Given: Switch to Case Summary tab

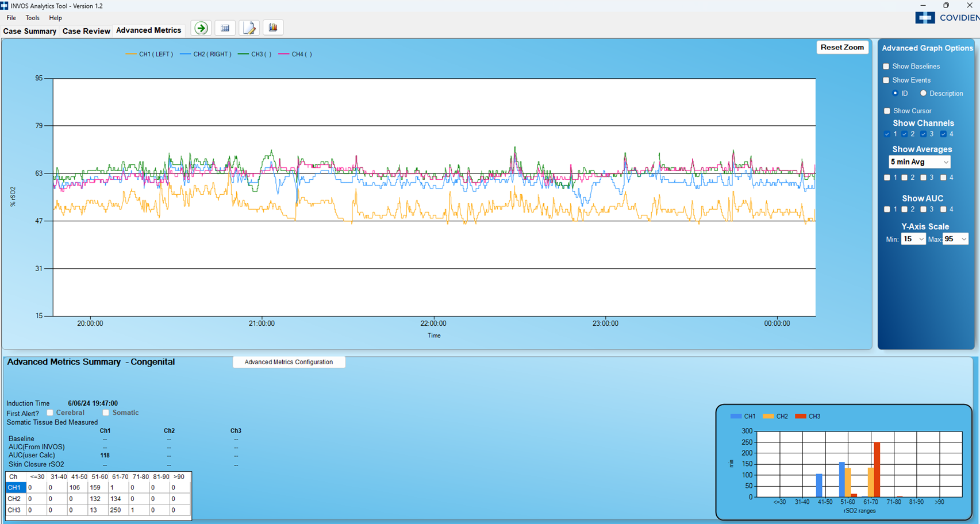Looking at the screenshot, I should click(30, 31).
